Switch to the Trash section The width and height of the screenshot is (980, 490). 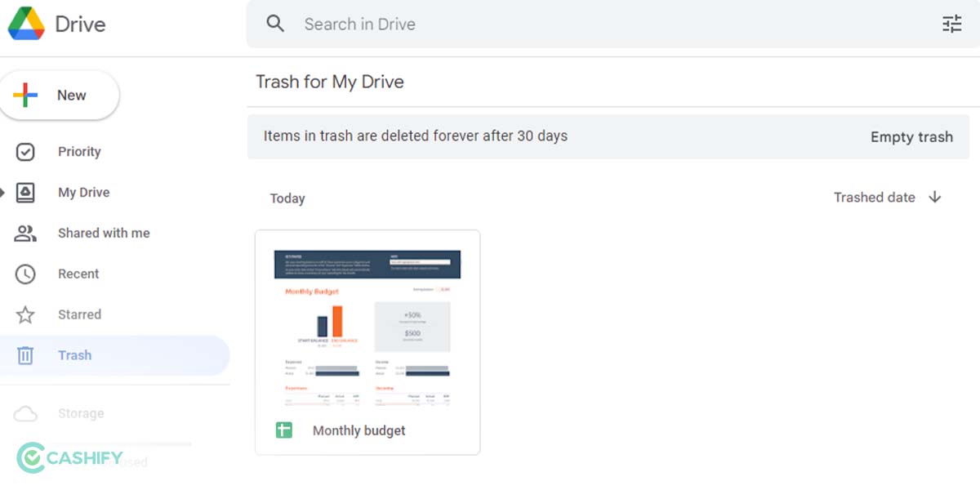74,355
